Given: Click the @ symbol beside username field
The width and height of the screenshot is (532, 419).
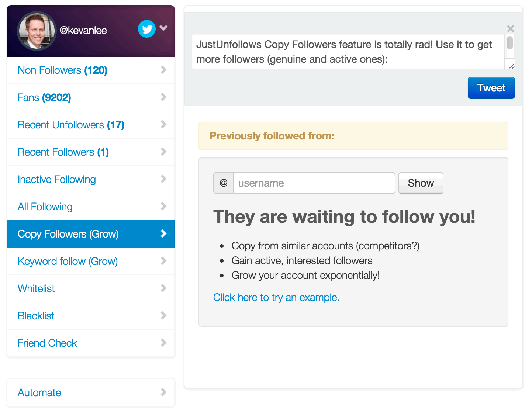Looking at the screenshot, I should pos(223,183).
